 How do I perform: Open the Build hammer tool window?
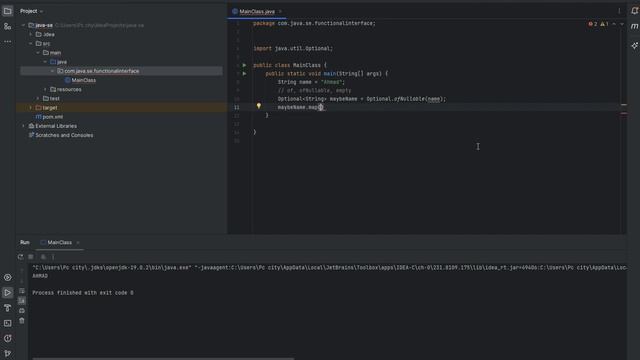pyautogui.click(x=7, y=308)
